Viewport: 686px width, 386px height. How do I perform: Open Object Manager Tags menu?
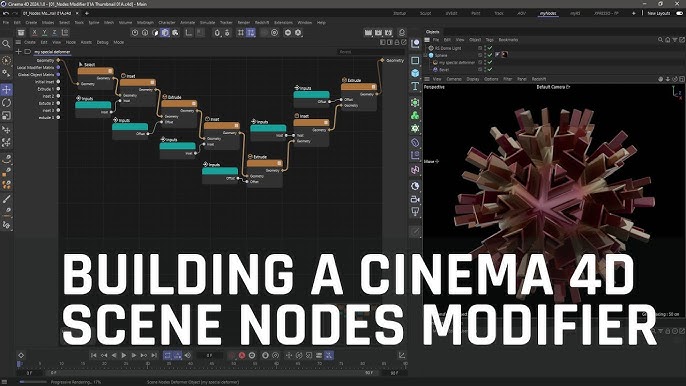490,40
